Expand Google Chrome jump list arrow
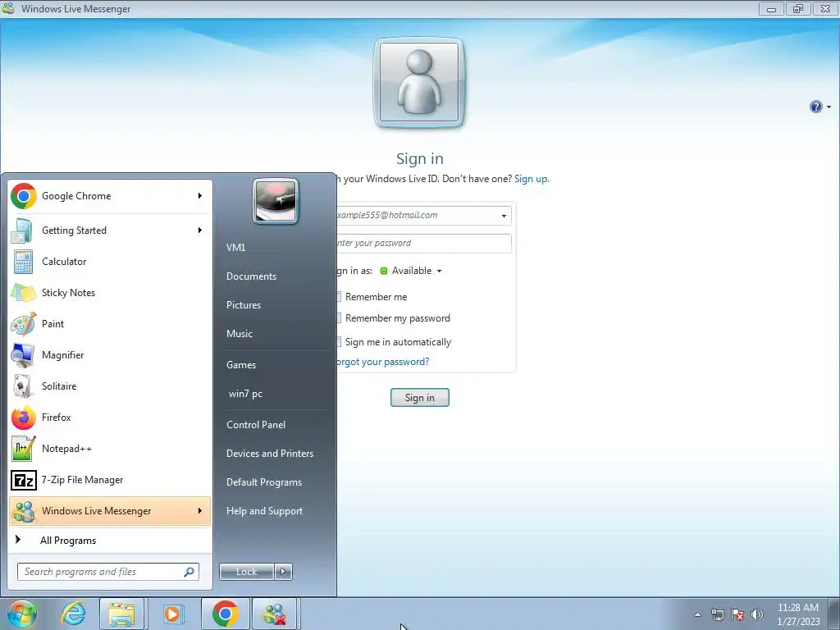840x630 pixels. point(200,196)
